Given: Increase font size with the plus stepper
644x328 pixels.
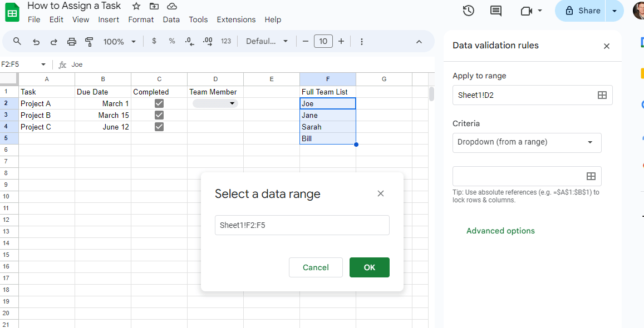Looking at the screenshot, I should point(341,41).
